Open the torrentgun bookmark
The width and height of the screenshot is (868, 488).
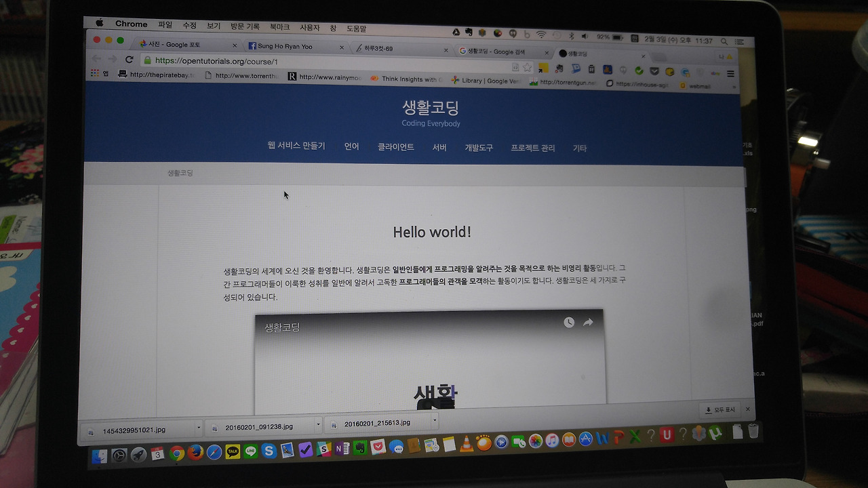tap(564, 83)
